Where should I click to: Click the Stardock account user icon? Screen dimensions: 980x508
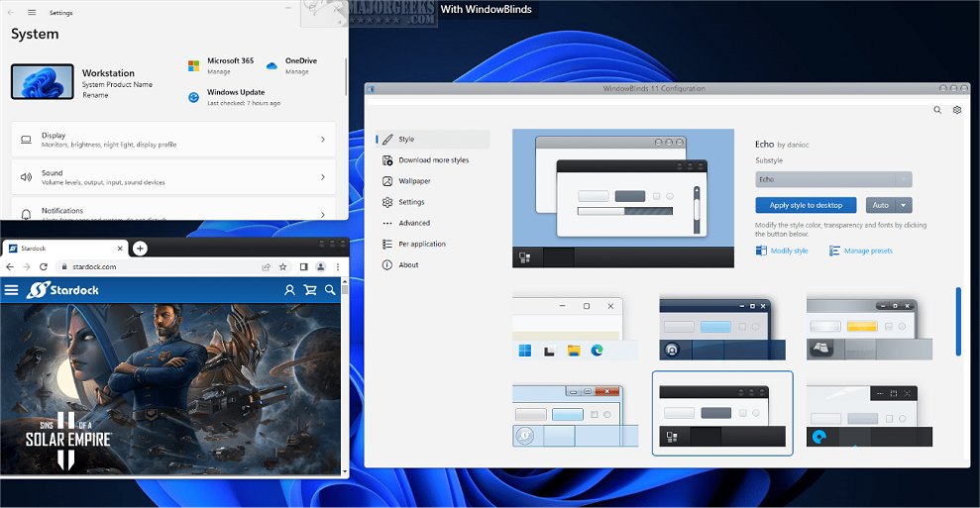click(289, 290)
